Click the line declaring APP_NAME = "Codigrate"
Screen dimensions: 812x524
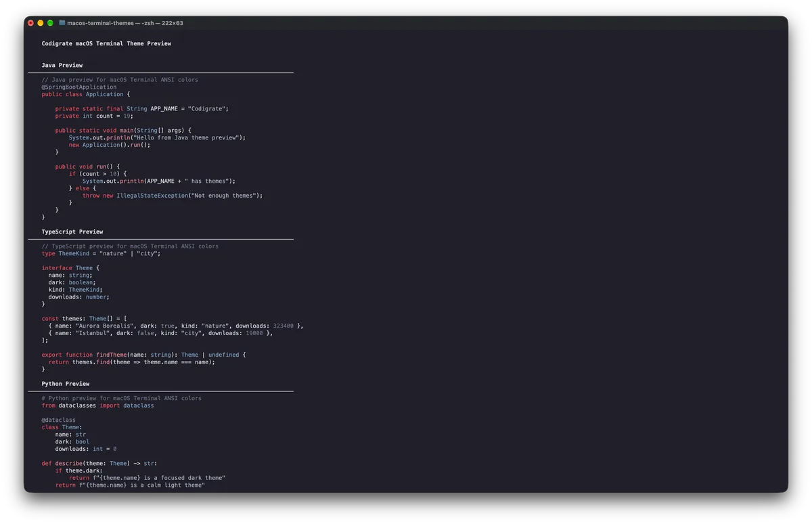click(142, 108)
